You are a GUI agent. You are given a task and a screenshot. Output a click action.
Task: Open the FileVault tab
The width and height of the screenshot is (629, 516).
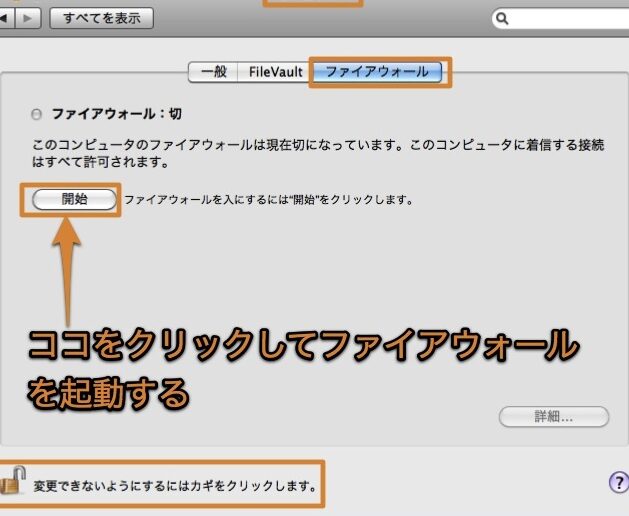276,72
